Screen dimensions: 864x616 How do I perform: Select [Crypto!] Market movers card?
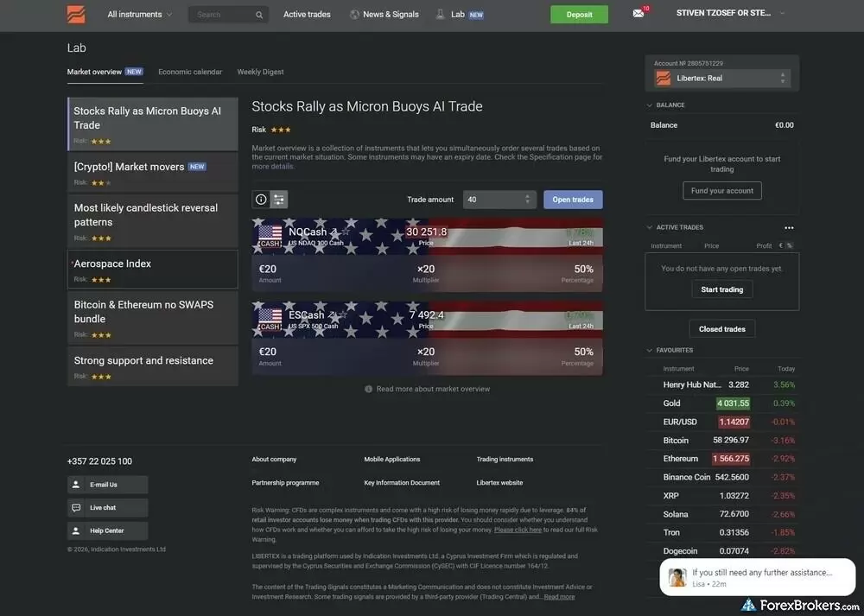click(153, 173)
